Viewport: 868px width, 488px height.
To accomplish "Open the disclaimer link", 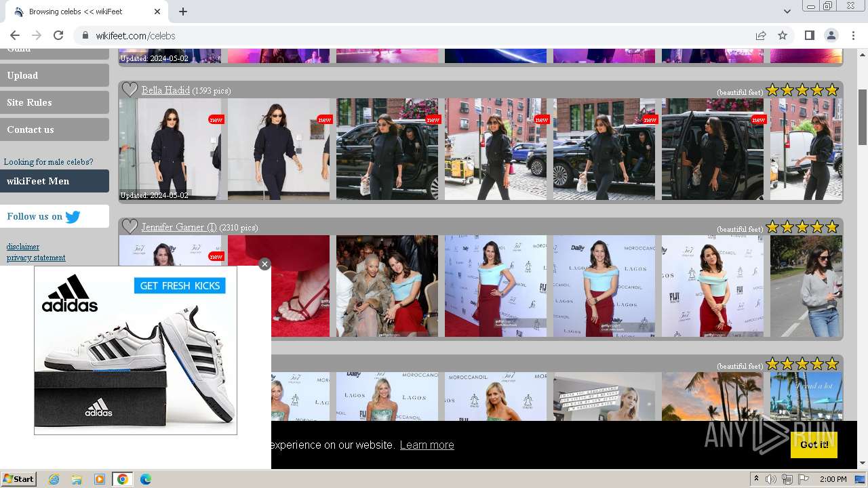I will click(23, 247).
